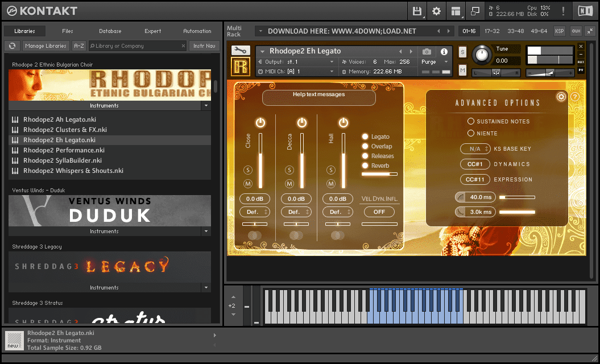Minimize rack headers icon
This screenshot has height=364, width=600.
click(x=590, y=31)
